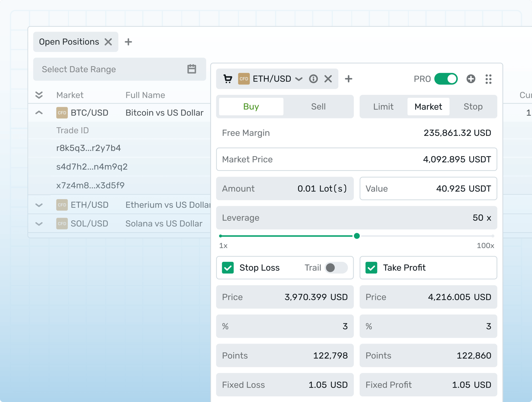
Task: Open the six-dot grid menu icon
Action: pyautogui.click(x=488, y=79)
